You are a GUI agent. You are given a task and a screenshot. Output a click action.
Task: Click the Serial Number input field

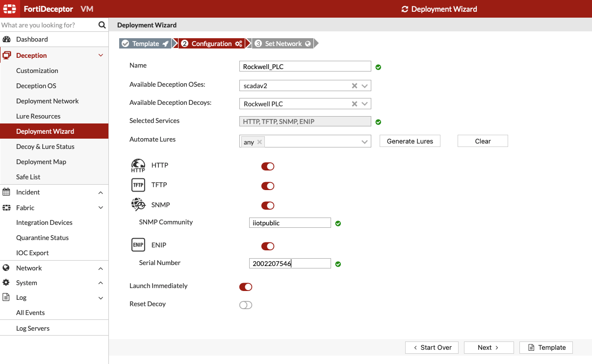pos(289,263)
